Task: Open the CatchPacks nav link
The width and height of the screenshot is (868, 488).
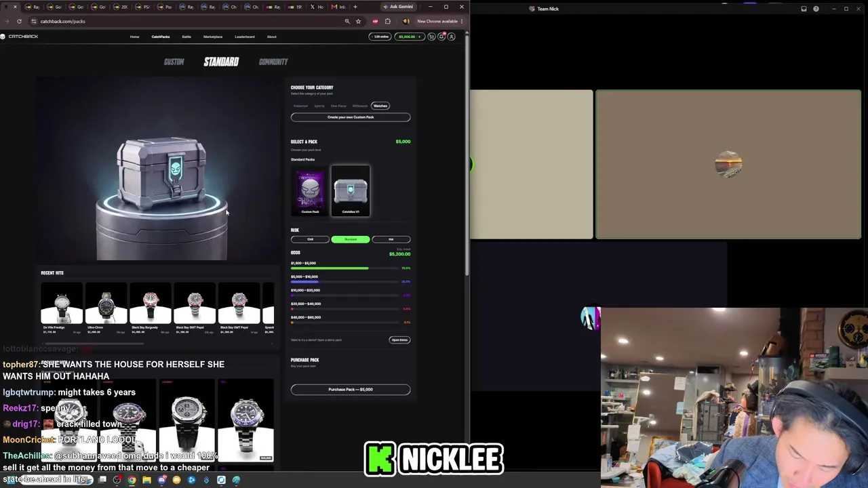Action: click(x=161, y=37)
